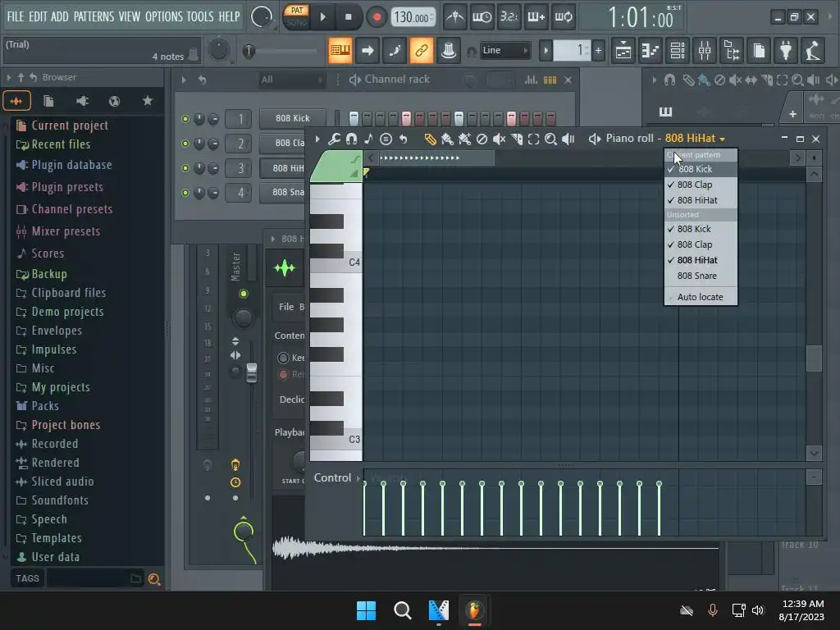This screenshot has width=840, height=630.
Task: Open the Browser plugins tab icon
Action: [82, 101]
